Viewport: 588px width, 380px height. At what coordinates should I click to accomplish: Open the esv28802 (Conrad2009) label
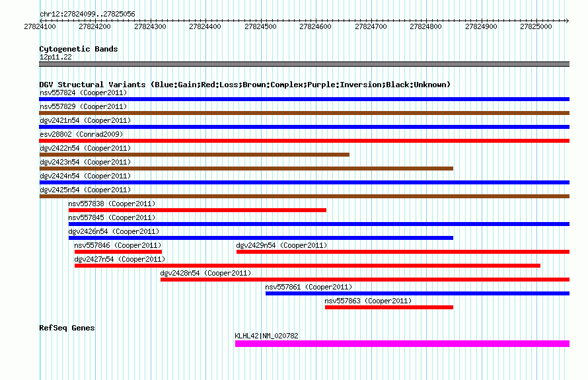pyautogui.click(x=81, y=134)
